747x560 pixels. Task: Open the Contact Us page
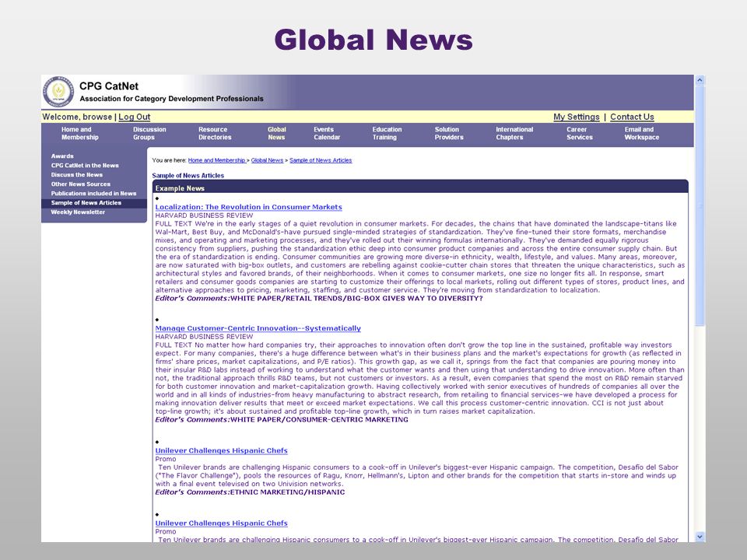[x=632, y=117]
